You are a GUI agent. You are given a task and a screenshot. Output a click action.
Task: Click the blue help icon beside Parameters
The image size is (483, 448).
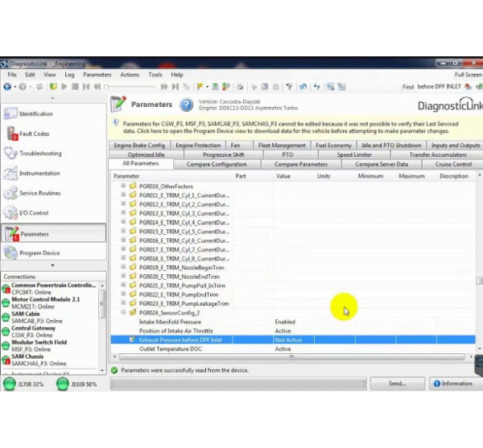point(186,105)
